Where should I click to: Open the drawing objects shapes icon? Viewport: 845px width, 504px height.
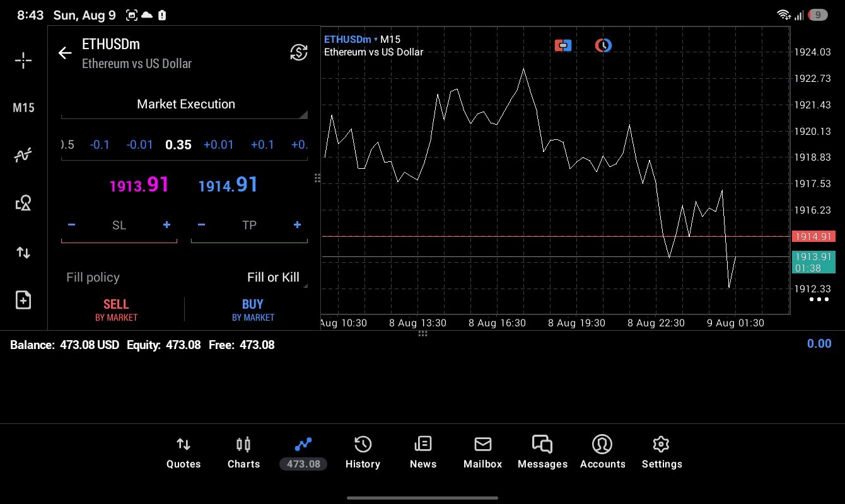[23, 203]
